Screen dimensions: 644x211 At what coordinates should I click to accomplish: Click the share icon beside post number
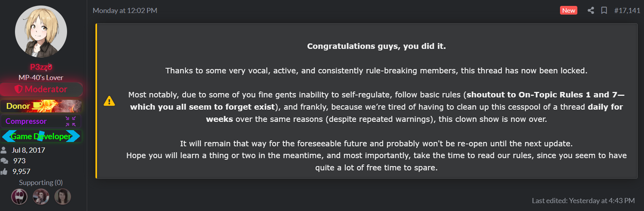[591, 11]
